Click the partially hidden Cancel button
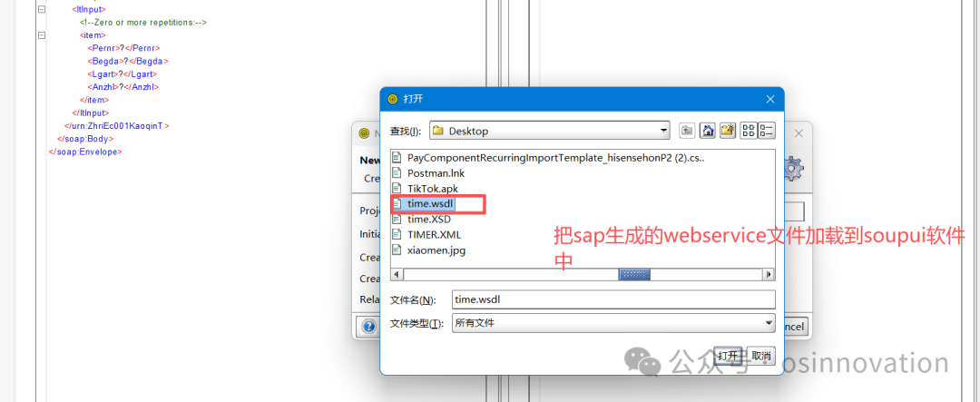The image size is (980, 402). 797,327
